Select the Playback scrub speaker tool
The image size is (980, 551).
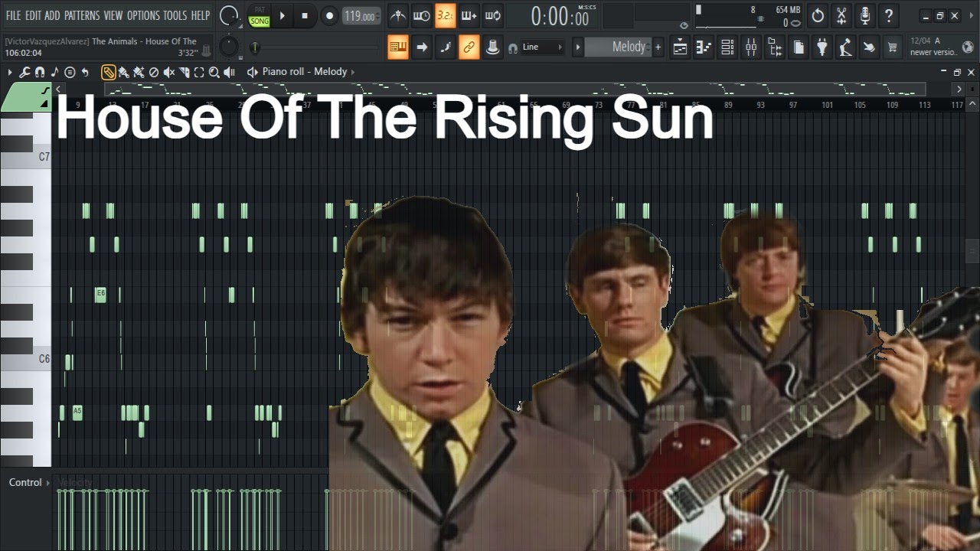[230, 72]
